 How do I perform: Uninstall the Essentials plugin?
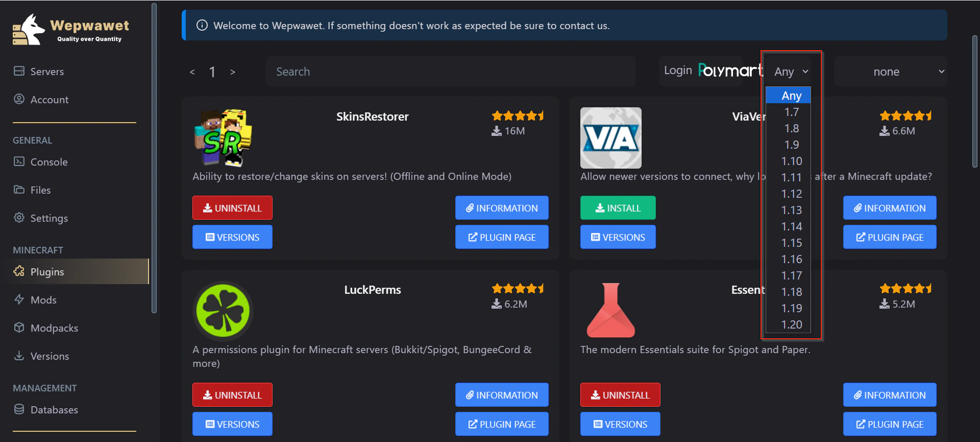pyautogui.click(x=620, y=395)
